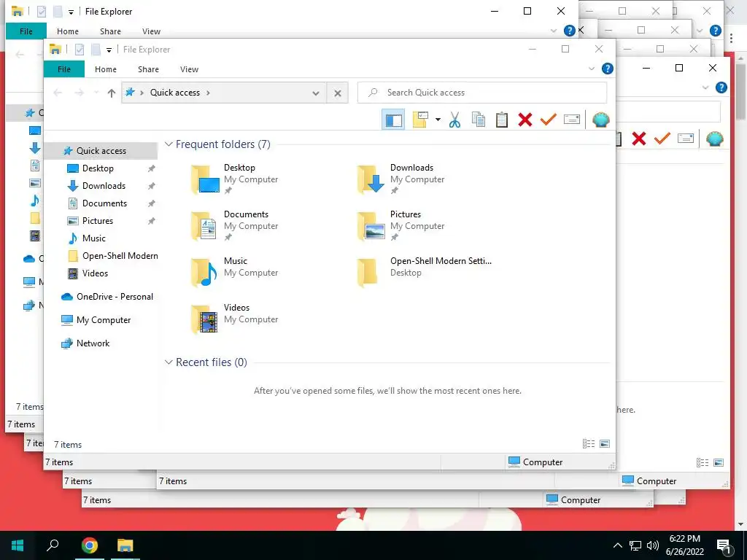Open address bar history dropdown
Screen dimensions: 747x560
point(315,93)
